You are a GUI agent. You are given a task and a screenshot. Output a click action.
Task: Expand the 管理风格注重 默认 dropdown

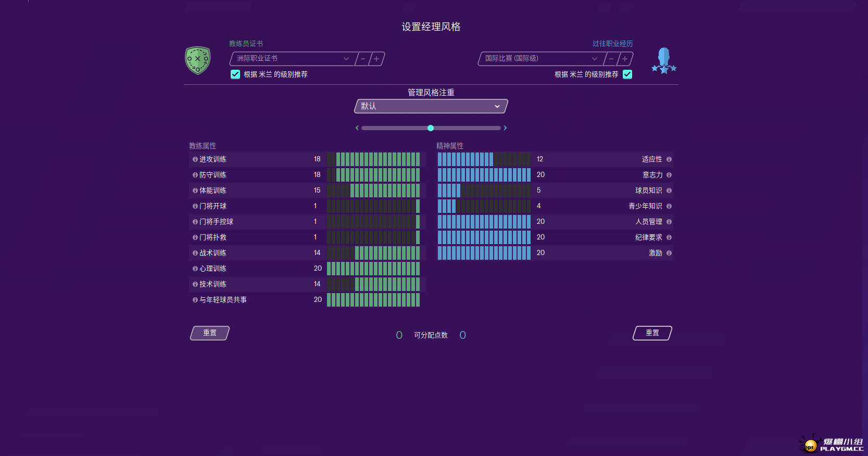(431, 106)
